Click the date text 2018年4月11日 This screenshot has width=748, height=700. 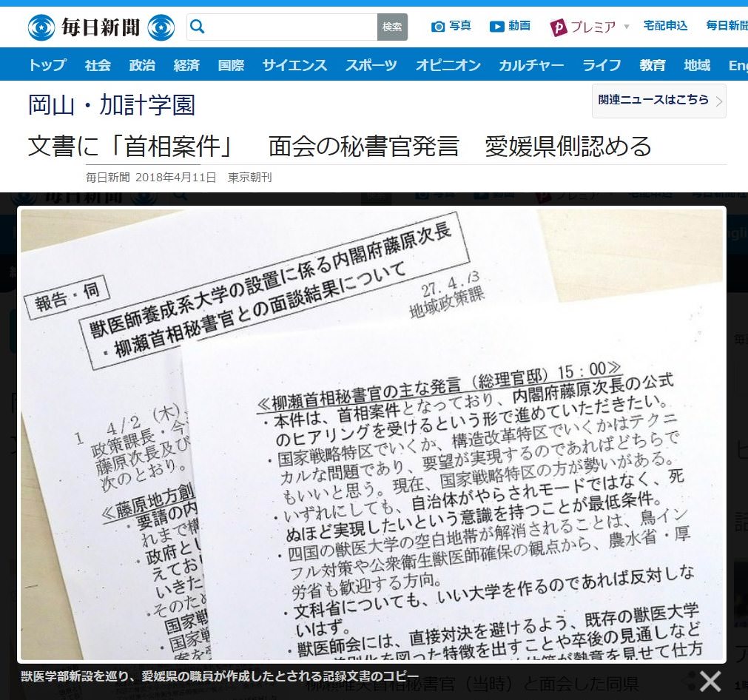pos(175,178)
